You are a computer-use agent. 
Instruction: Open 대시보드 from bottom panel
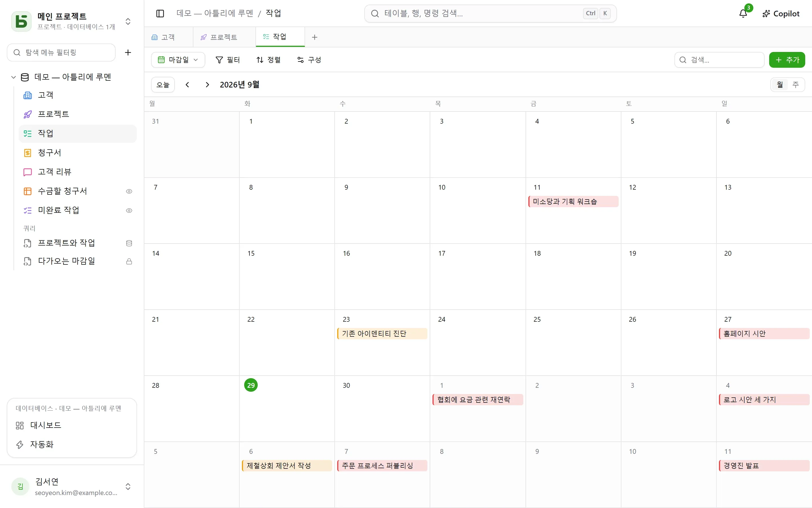click(x=72, y=425)
